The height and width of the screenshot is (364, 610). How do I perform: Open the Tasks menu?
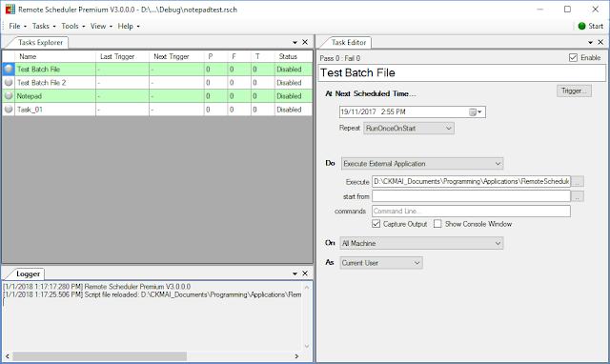[x=44, y=26]
